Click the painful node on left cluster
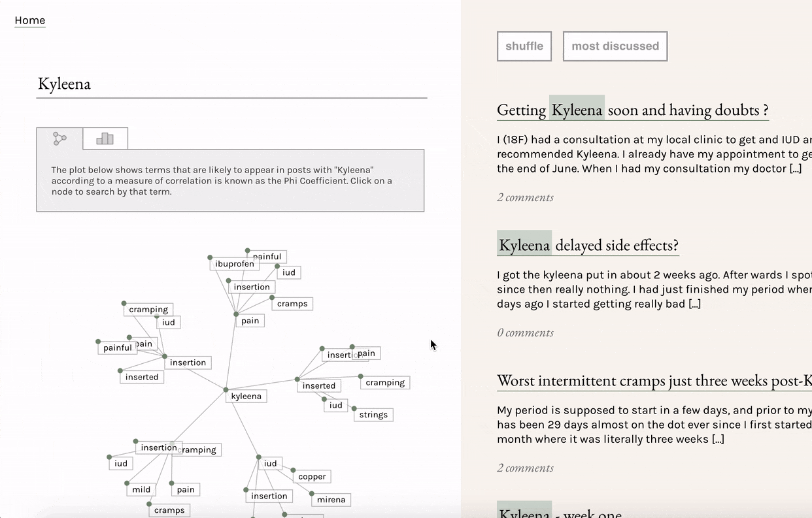Viewport: 812px width, 518px height. (x=118, y=348)
